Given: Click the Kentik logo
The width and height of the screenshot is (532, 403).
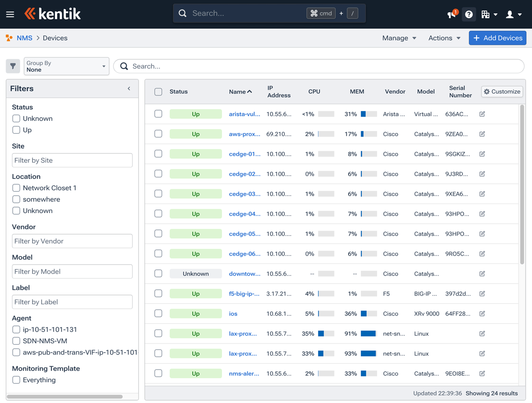Looking at the screenshot, I should pyautogui.click(x=52, y=14).
